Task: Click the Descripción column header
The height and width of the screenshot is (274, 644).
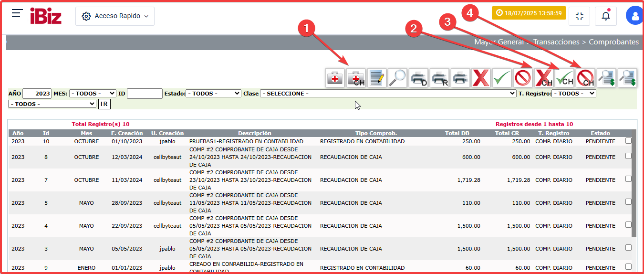Action: click(x=255, y=133)
